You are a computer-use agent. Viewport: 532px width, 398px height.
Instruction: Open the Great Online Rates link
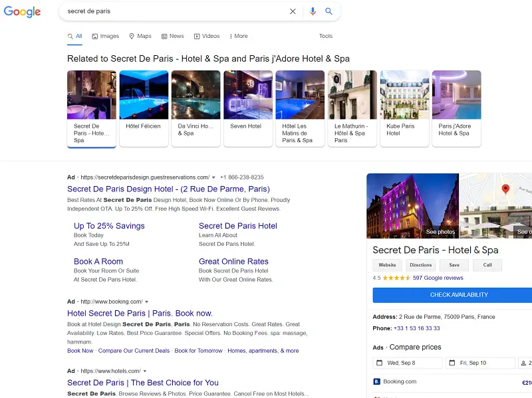tap(233, 262)
